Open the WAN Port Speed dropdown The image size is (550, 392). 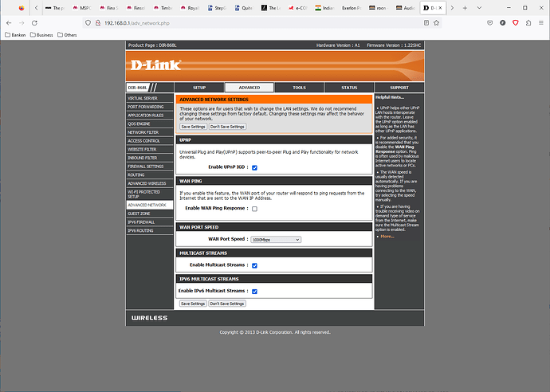pos(276,239)
